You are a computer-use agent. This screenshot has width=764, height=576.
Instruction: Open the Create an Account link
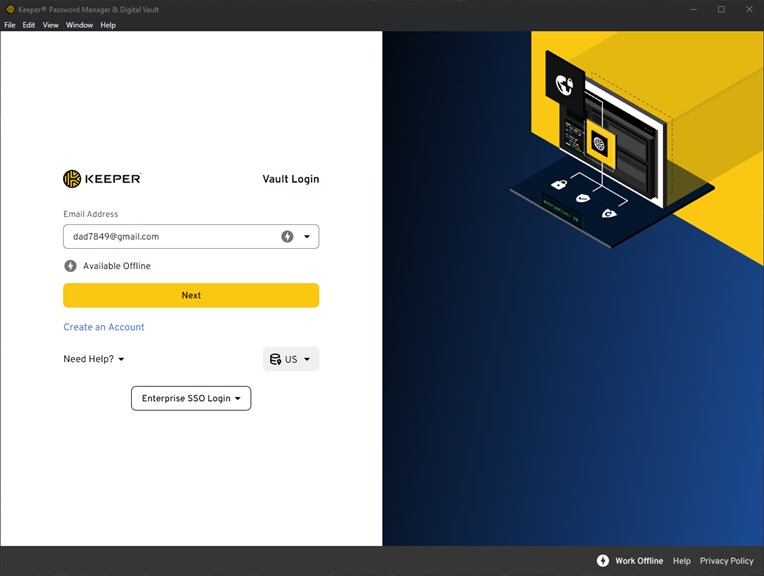[104, 327]
